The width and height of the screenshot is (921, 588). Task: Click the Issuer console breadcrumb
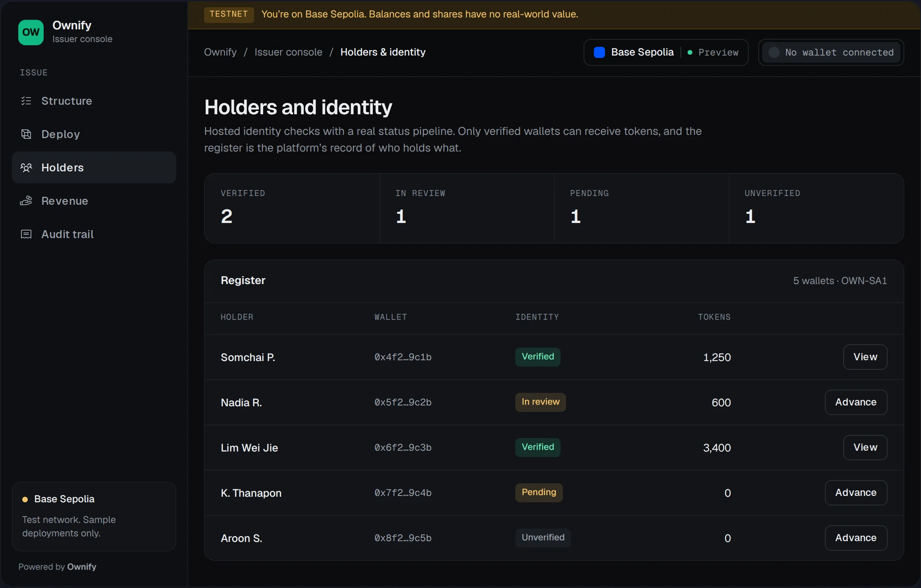tap(288, 52)
